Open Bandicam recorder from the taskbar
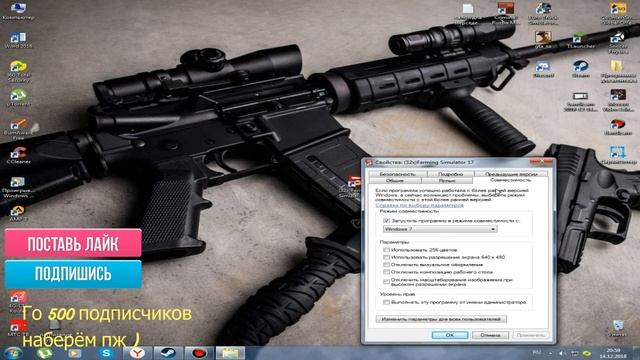The width and height of the screenshot is (640, 360). [x=199, y=353]
